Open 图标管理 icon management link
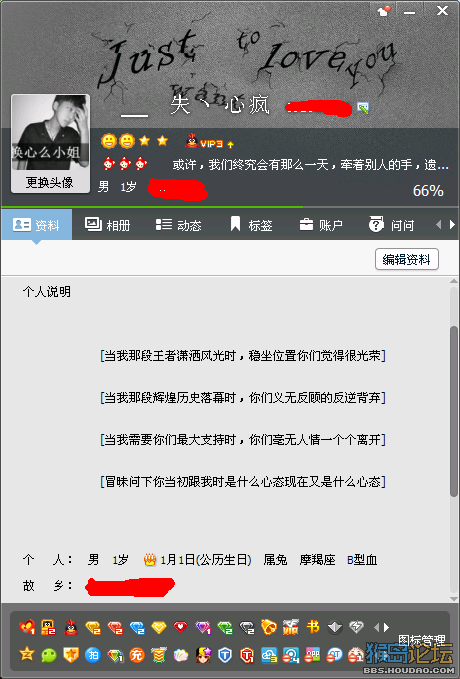This screenshot has width=460, height=679. coord(421,640)
